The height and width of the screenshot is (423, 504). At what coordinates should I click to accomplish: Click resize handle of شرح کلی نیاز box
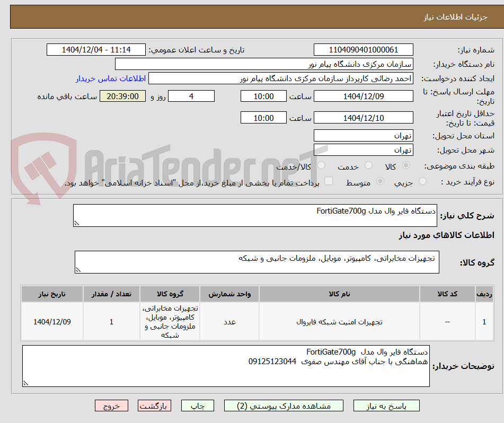[76, 223]
